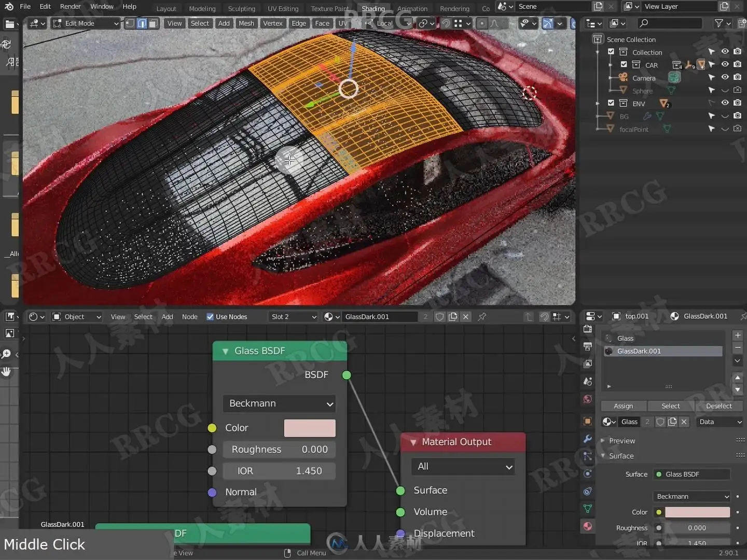Open the Local transform orientation dropdown
The image size is (747, 560).
coord(387,23)
